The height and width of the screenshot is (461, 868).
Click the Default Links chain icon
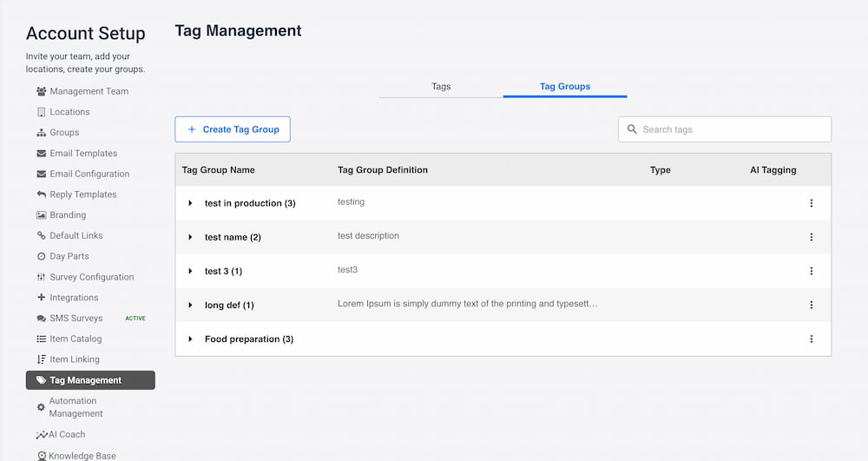[x=41, y=235]
